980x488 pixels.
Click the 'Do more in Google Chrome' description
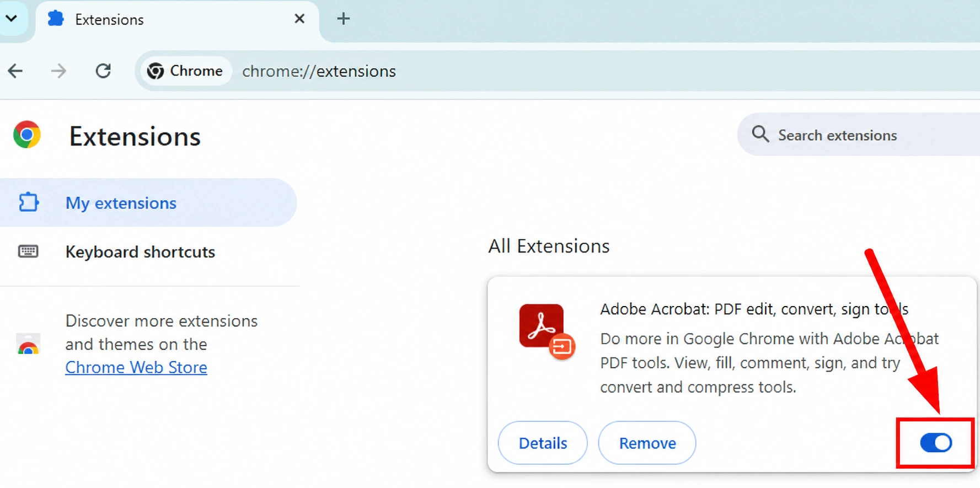tap(769, 363)
